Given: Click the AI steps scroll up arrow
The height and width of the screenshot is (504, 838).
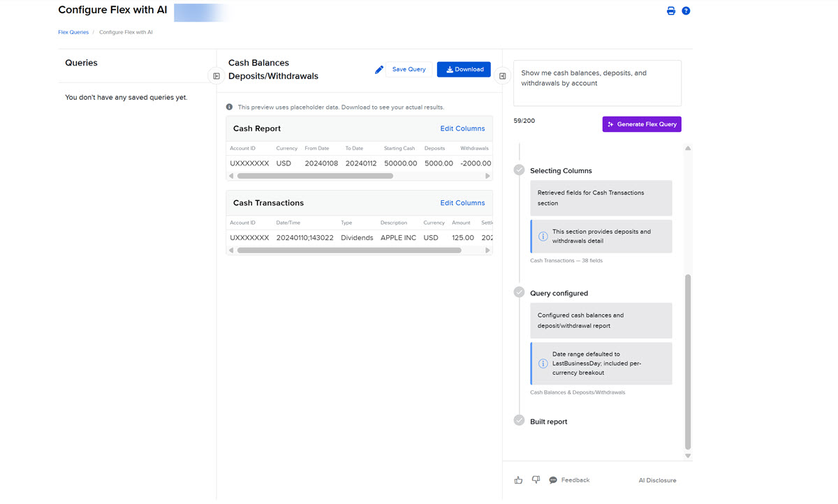Looking at the screenshot, I should 688,148.
